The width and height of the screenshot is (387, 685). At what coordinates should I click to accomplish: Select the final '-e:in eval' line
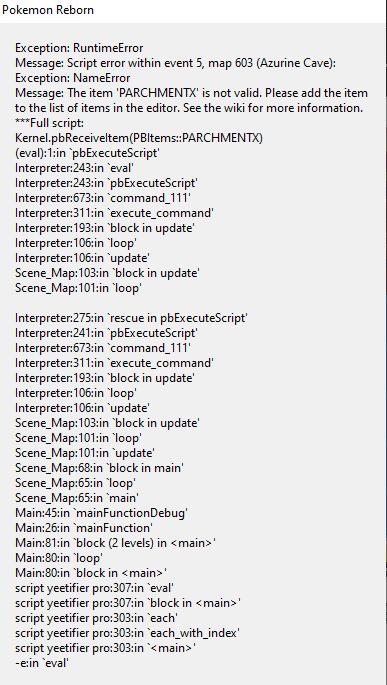[x=42, y=662]
